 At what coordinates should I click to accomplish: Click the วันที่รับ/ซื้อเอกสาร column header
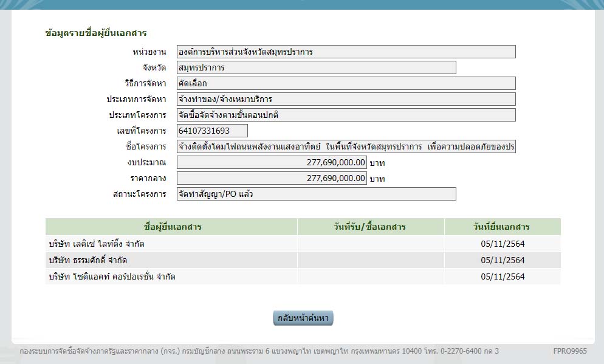[x=371, y=227]
